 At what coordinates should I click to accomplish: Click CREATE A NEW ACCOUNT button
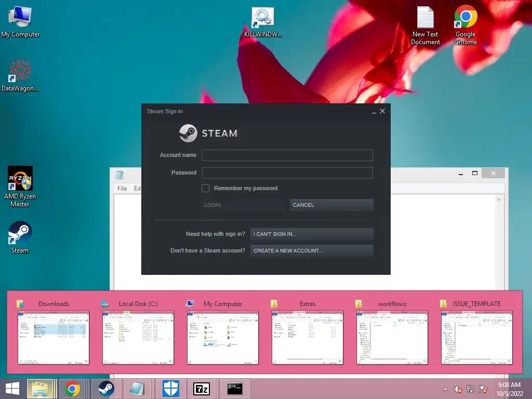click(312, 251)
